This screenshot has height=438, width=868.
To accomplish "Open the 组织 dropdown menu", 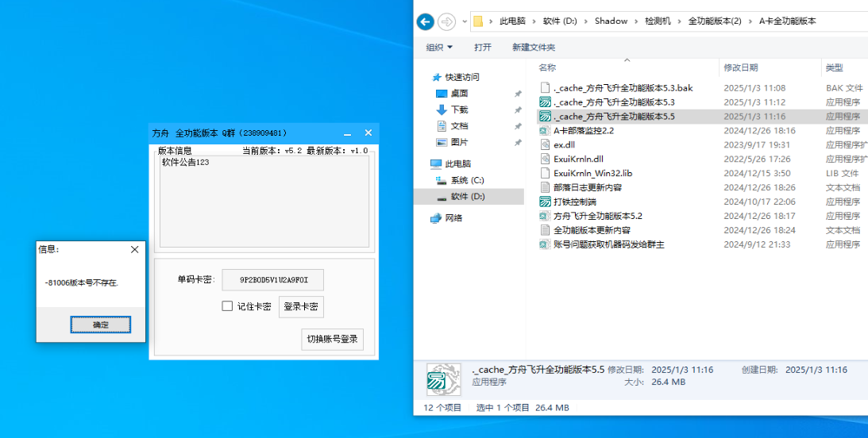I will 439,48.
